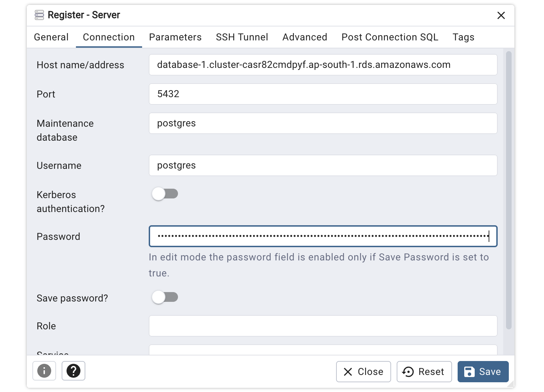Screen dimensions: 544x392
Task: Turn on Save password
Action: (x=165, y=297)
